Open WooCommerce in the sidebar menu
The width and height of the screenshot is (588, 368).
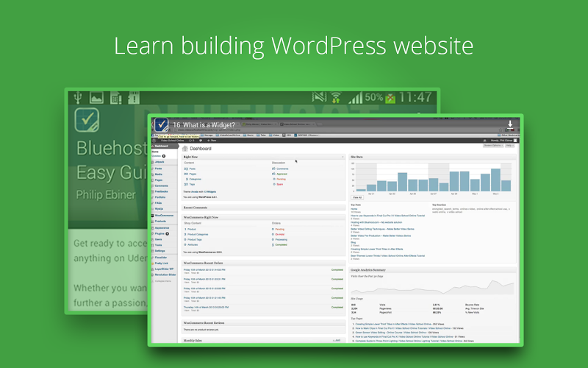pyautogui.click(x=164, y=216)
